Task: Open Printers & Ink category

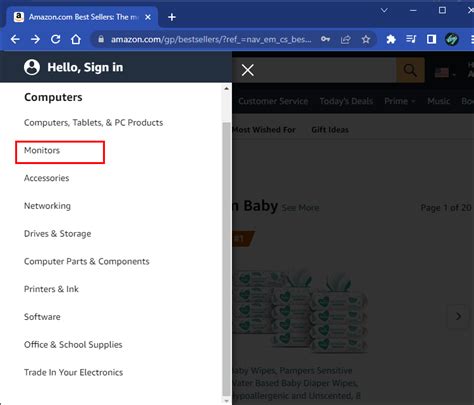Action: click(x=51, y=289)
